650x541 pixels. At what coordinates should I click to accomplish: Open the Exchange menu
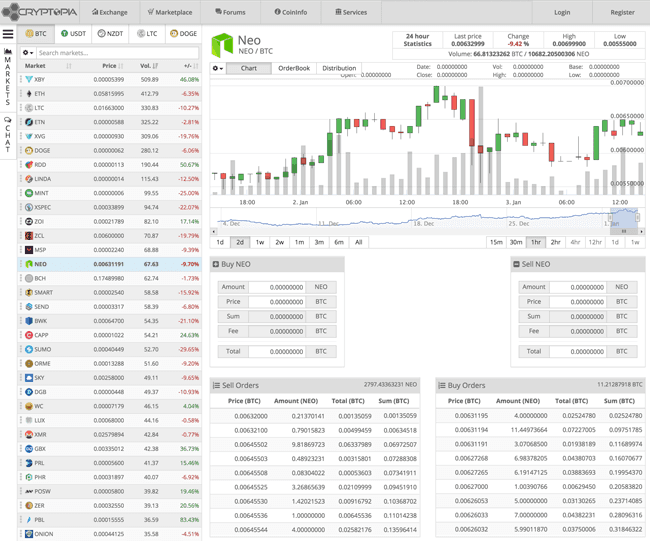[x=109, y=12]
